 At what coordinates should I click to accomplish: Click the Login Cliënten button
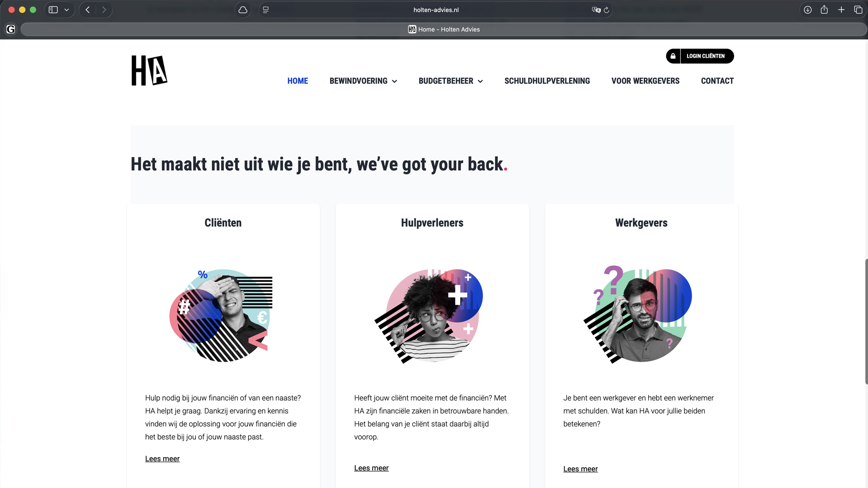coord(700,56)
